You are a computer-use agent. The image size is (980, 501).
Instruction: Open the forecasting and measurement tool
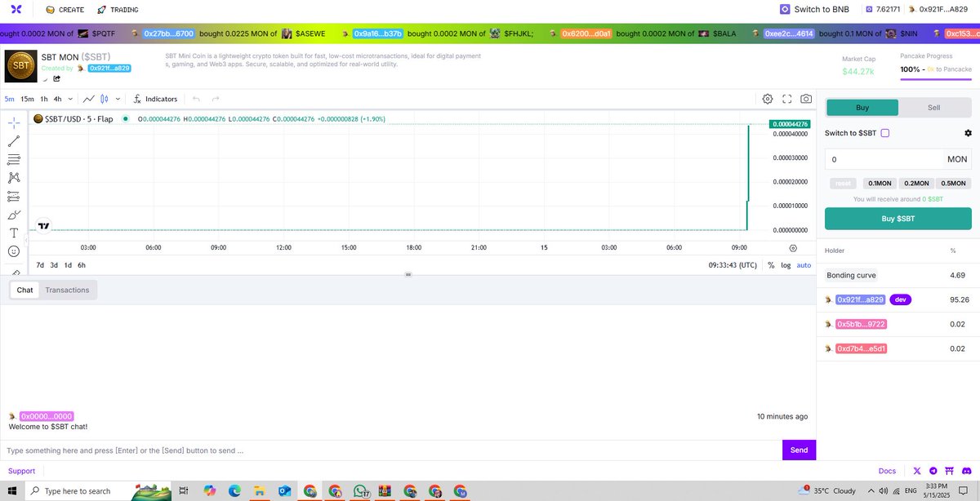tap(14, 197)
